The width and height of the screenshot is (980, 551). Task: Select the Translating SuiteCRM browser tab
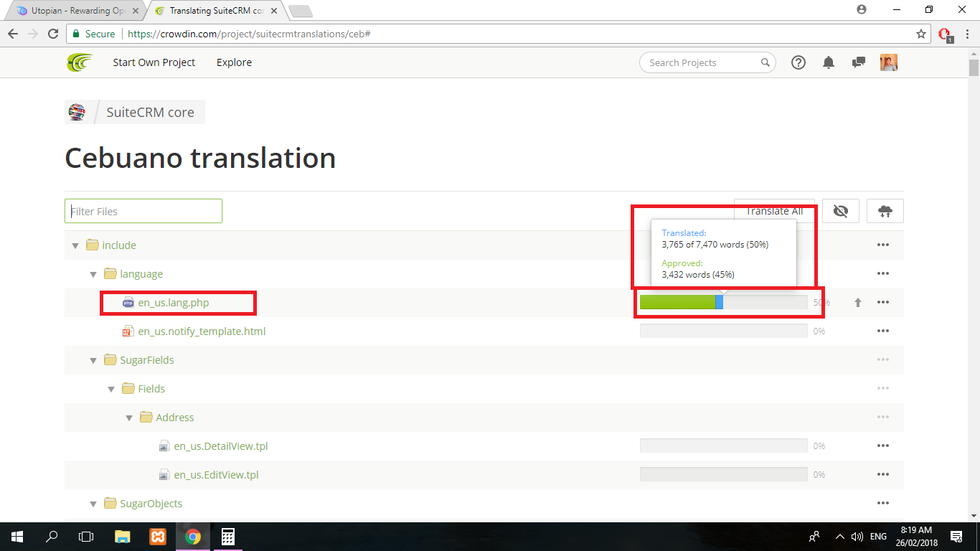pyautogui.click(x=215, y=11)
